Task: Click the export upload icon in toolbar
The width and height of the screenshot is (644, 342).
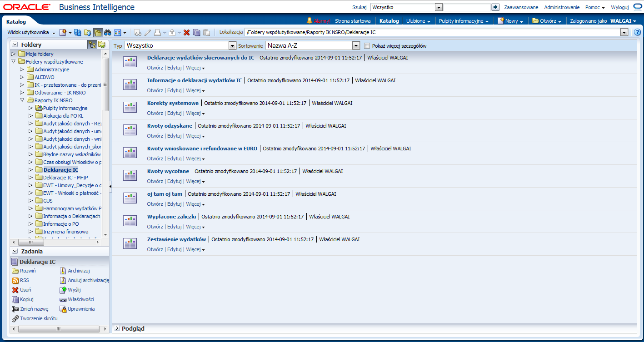Action: 172,32
